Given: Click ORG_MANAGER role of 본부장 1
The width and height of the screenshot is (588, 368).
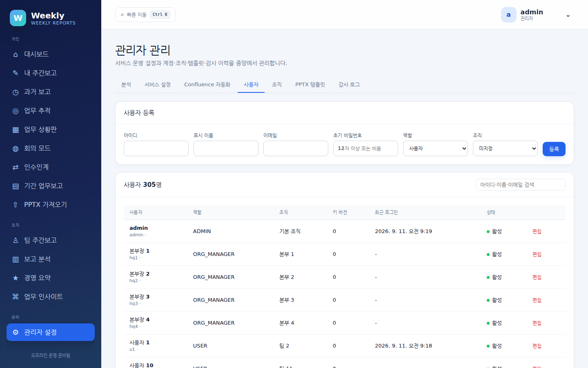Looking at the screenshot, I should click(214, 254).
